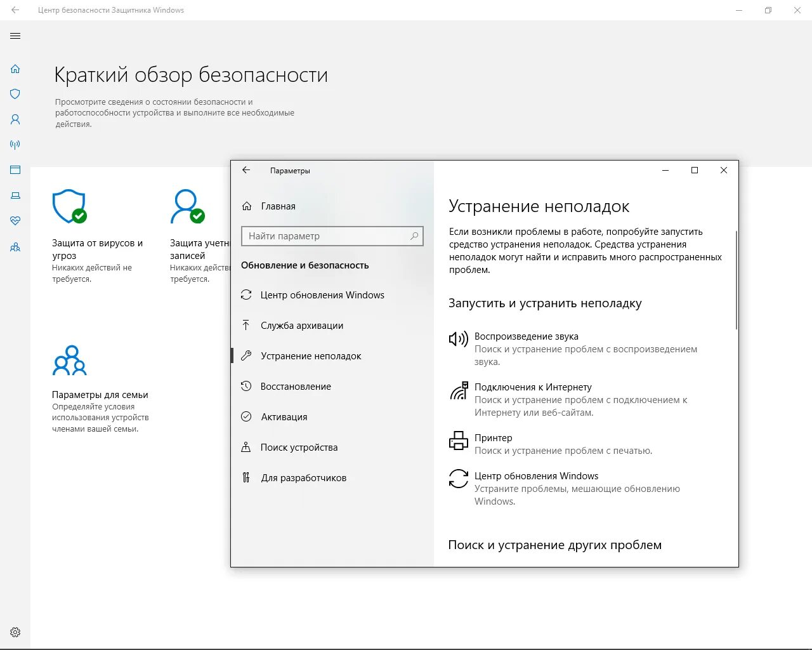Open Параметры для семьи tile label

point(100,394)
